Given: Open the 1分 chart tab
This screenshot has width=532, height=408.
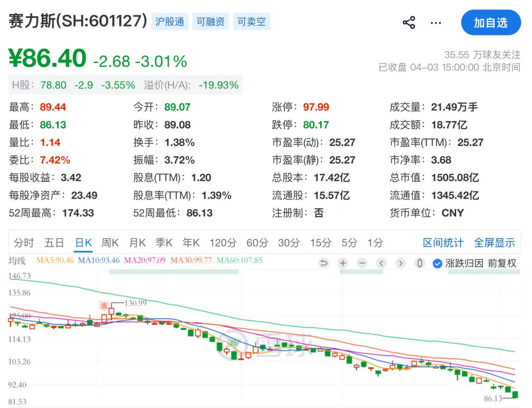Looking at the screenshot, I should point(375,243).
